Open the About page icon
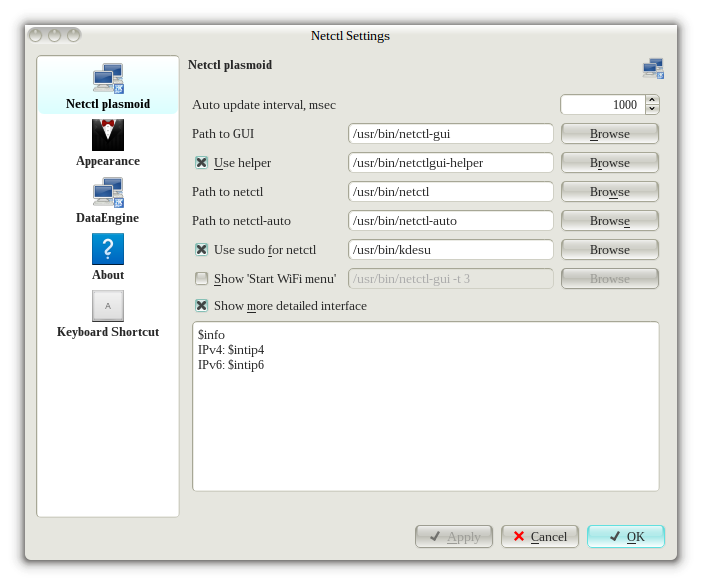This screenshot has height=585, width=702. point(107,249)
